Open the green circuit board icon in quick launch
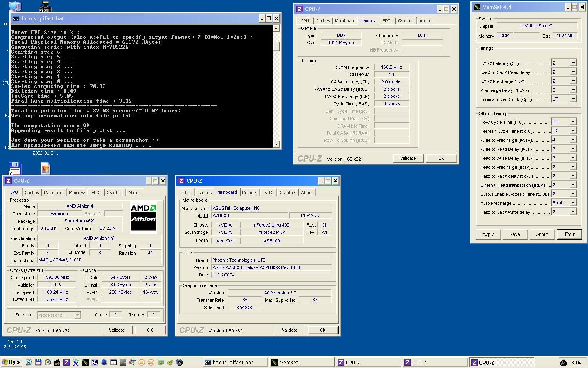Image resolution: width=588 pixels, height=368 pixels. [160, 362]
